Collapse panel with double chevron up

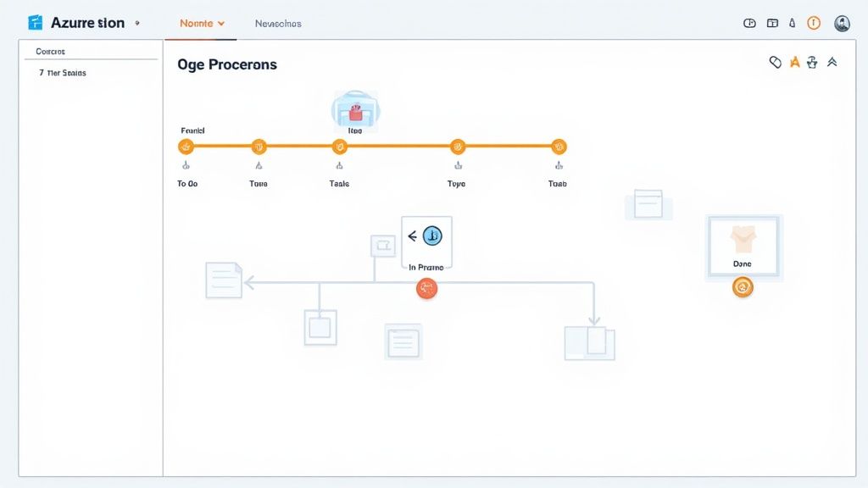pyautogui.click(x=832, y=62)
